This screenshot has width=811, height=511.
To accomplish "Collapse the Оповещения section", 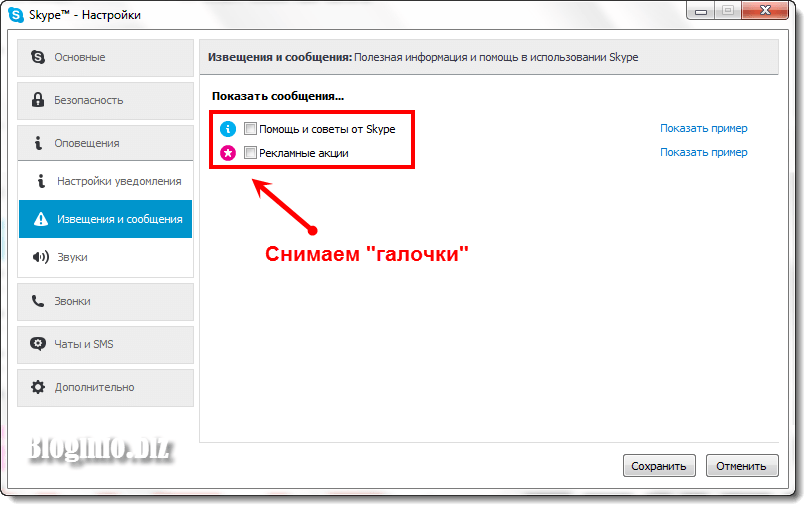I will 106,143.
